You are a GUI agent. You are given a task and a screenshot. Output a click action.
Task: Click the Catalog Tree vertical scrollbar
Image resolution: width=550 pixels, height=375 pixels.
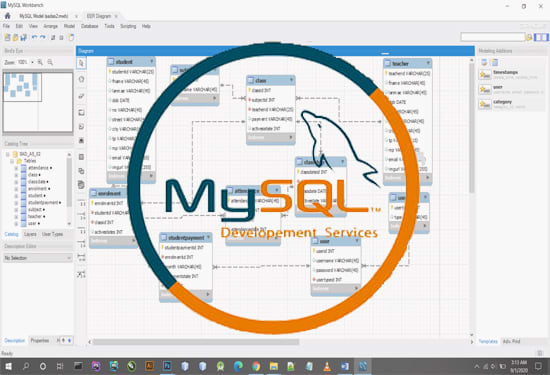click(x=69, y=182)
